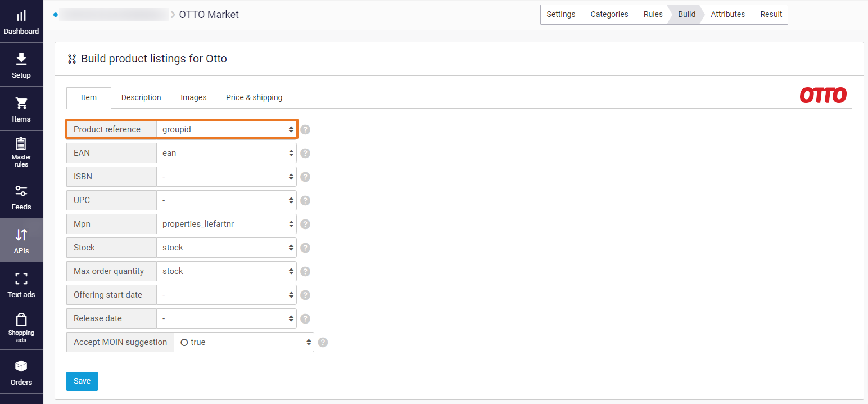This screenshot has height=404, width=868.
Task: Open the Accept MOIN suggestion dropdown
Action: coord(244,342)
